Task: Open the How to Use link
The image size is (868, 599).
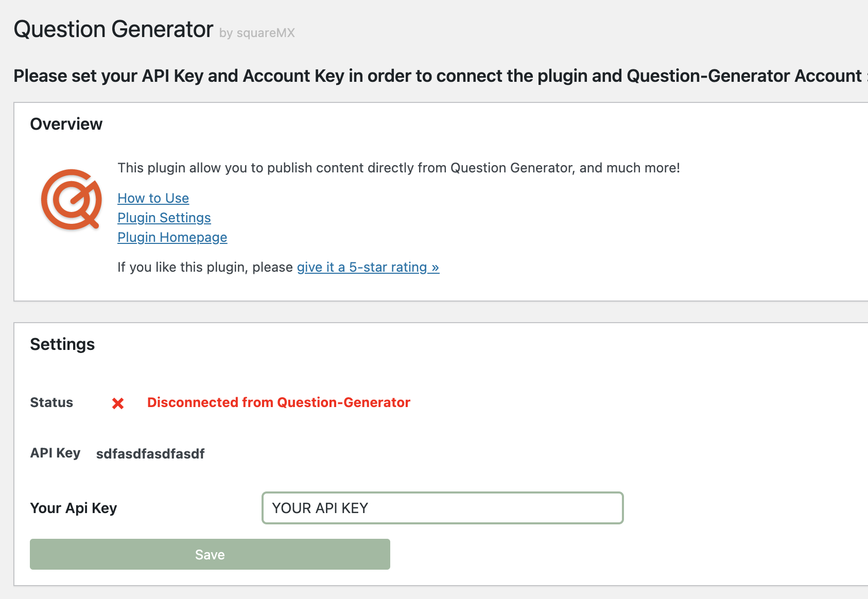Action: click(153, 198)
